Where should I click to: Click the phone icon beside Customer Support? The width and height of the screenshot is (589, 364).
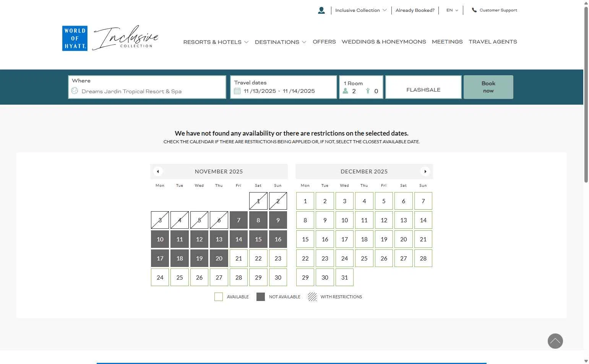tap(474, 10)
